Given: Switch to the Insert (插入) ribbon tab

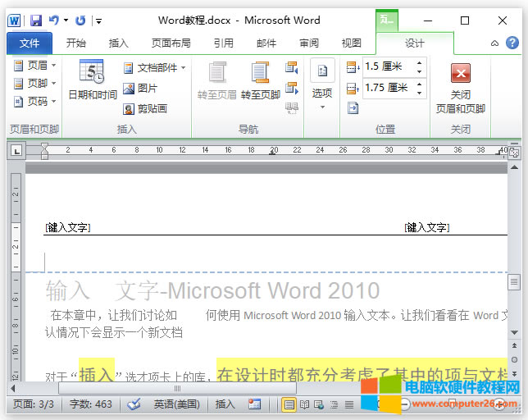Looking at the screenshot, I should click(x=119, y=43).
